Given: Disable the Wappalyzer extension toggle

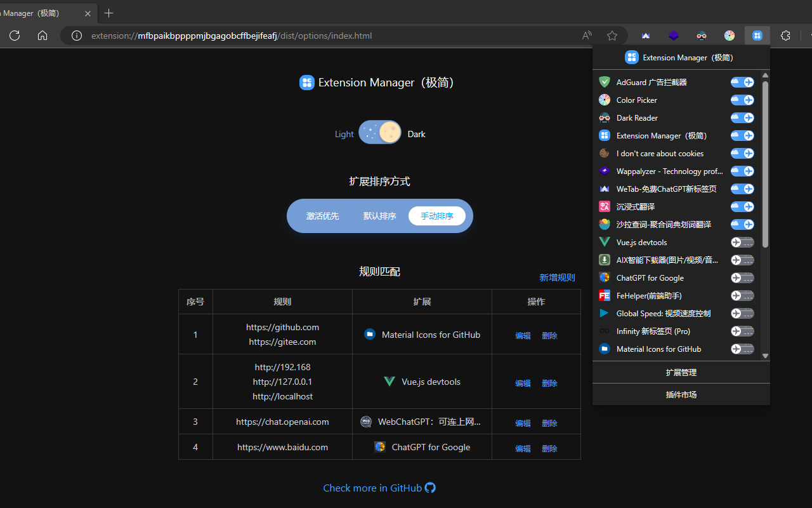Looking at the screenshot, I should coord(742,171).
